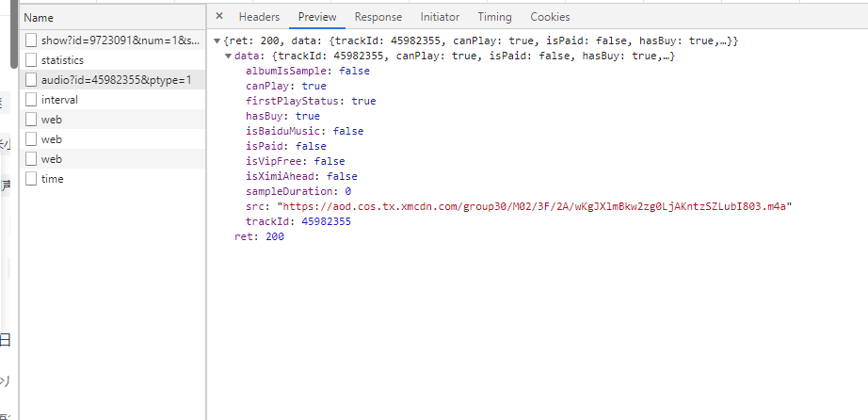This screenshot has height=420, width=868.
Task: Switch to the Timing tab
Action: pos(494,17)
